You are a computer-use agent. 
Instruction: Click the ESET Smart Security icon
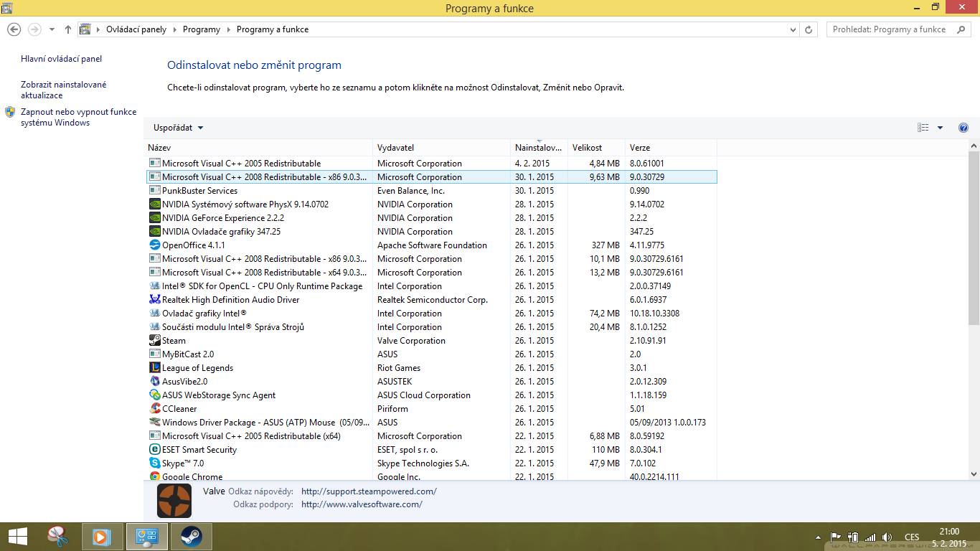[x=154, y=449]
